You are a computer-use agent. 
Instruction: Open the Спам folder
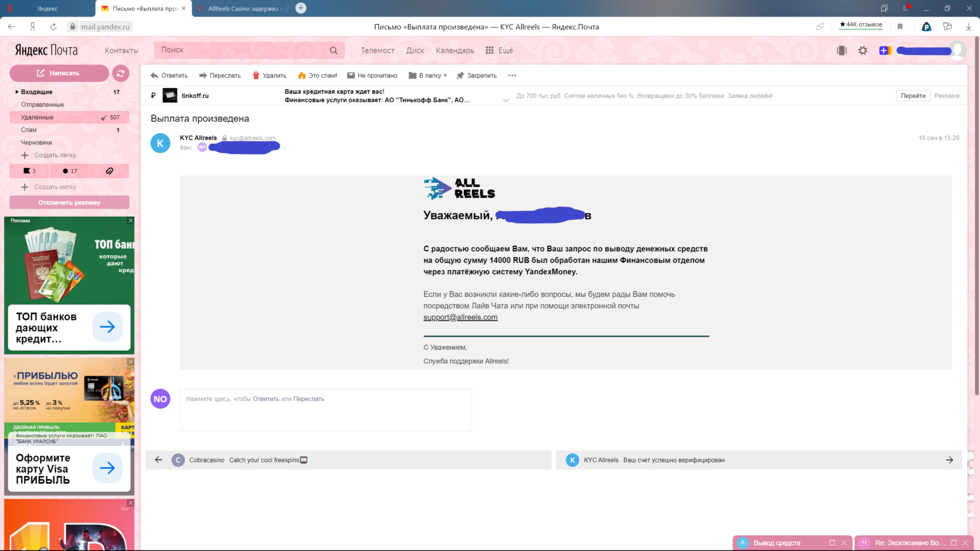pyautogui.click(x=29, y=130)
